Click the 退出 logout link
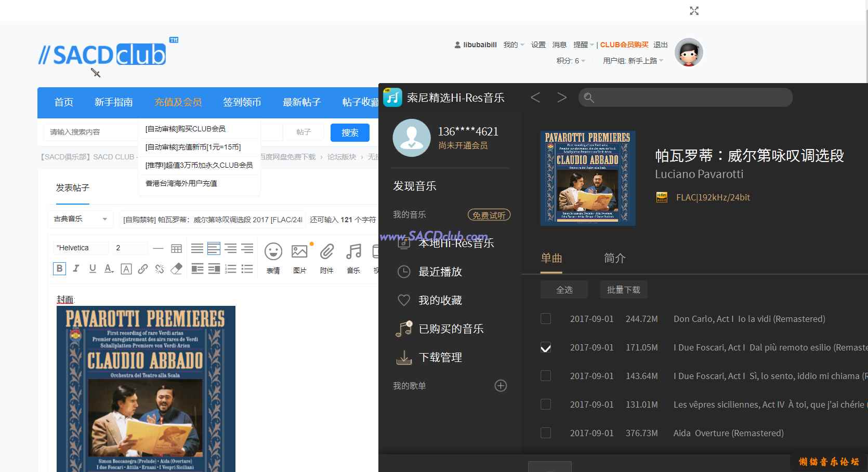Viewport: 868px width, 472px height. 661,45
